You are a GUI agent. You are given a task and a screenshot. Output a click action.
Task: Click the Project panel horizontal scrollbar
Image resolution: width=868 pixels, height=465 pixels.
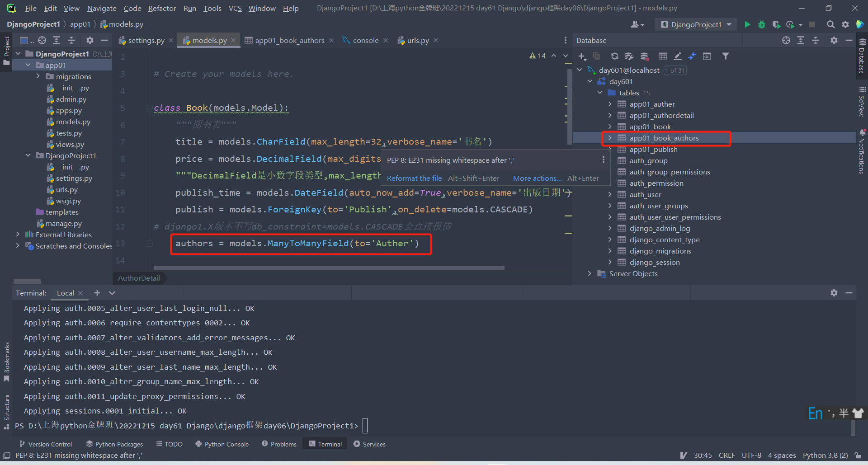(x=27, y=282)
